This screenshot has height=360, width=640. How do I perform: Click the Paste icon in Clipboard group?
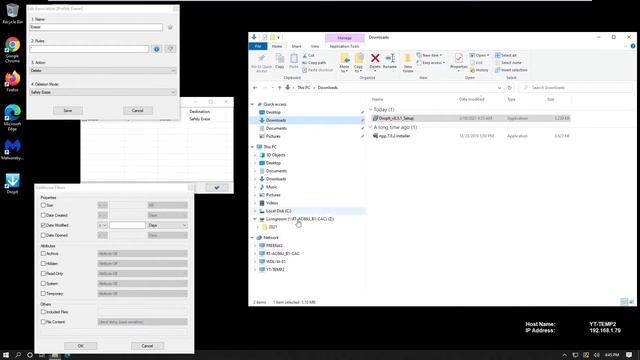pos(293,61)
